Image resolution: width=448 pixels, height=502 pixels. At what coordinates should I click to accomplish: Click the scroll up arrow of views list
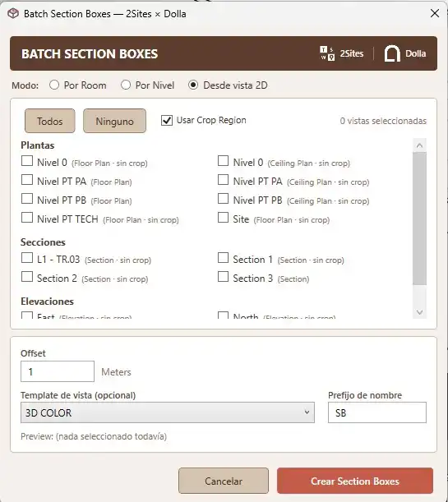(x=419, y=145)
